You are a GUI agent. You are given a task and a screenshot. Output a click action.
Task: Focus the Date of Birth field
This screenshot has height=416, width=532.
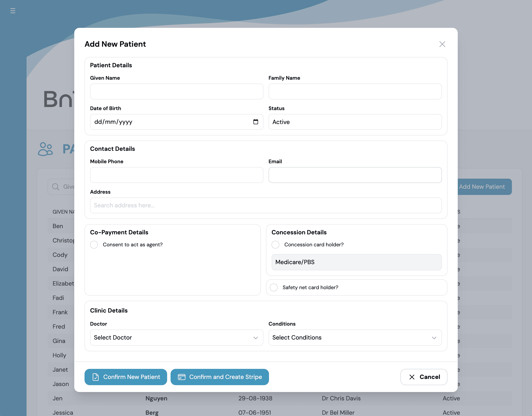[177, 122]
